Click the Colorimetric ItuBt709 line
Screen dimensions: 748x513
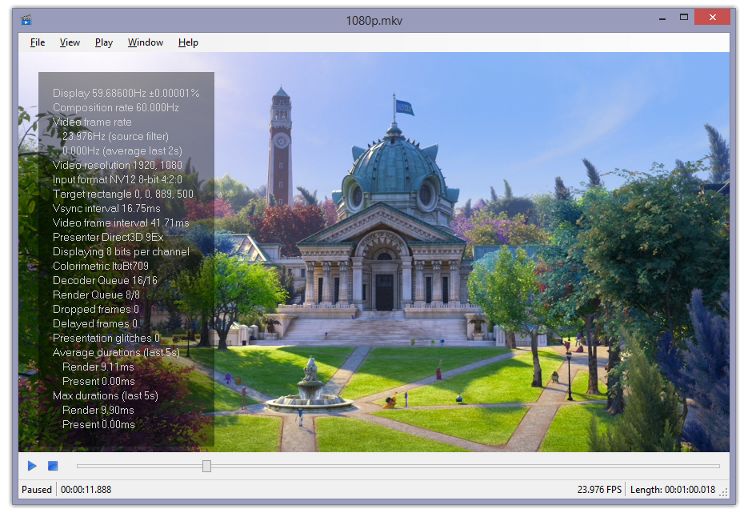pyautogui.click(x=101, y=266)
